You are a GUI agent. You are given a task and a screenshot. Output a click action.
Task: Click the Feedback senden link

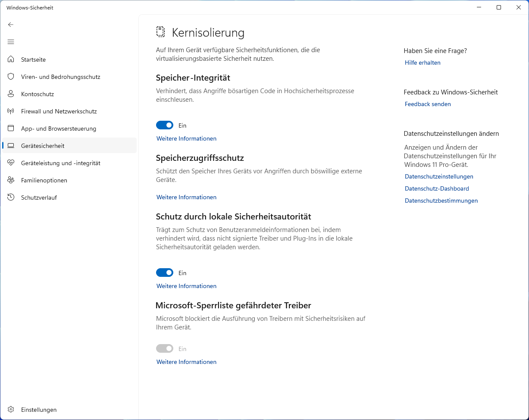pos(428,104)
